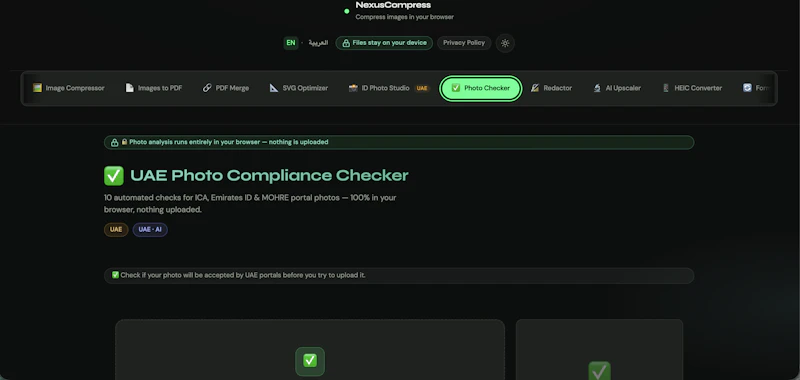Open the HEIC Converter tab
The height and width of the screenshot is (380, 800).
692,88
